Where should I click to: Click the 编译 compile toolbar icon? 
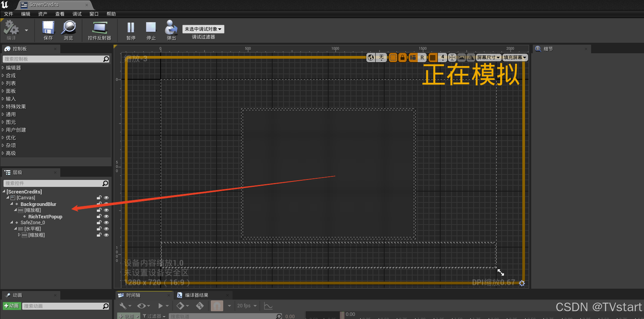click(x=11, y=30)
